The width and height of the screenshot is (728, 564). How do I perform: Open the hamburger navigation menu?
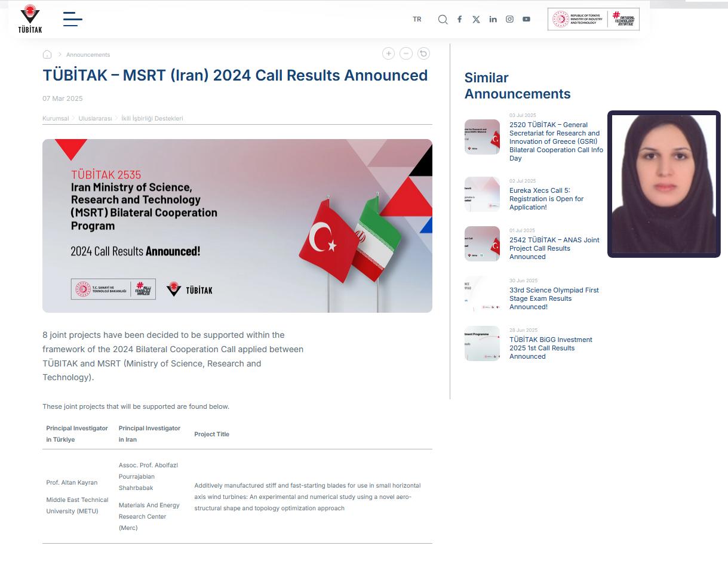[x=72, y=19]
